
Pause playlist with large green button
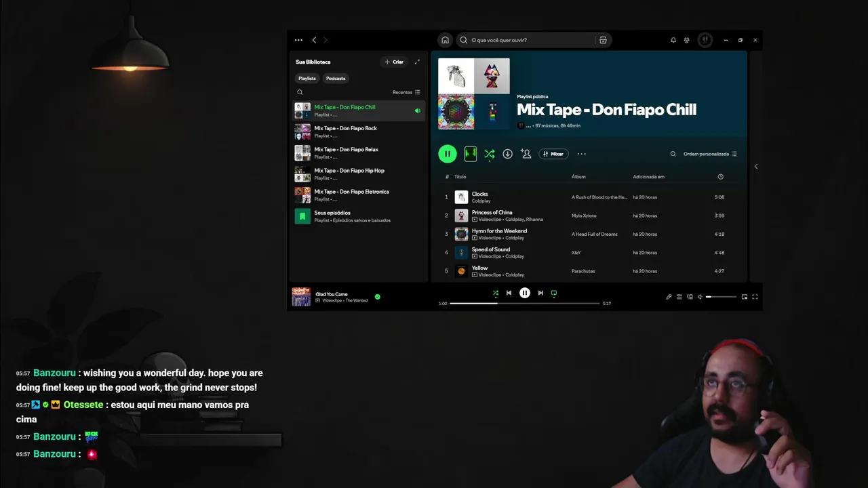click(x=448, y=154)
